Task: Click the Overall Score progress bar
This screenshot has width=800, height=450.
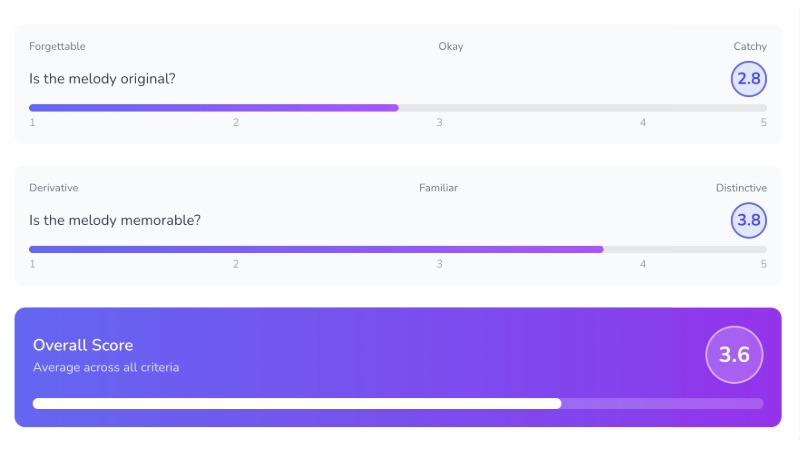Action: click(x=398, y=403)
